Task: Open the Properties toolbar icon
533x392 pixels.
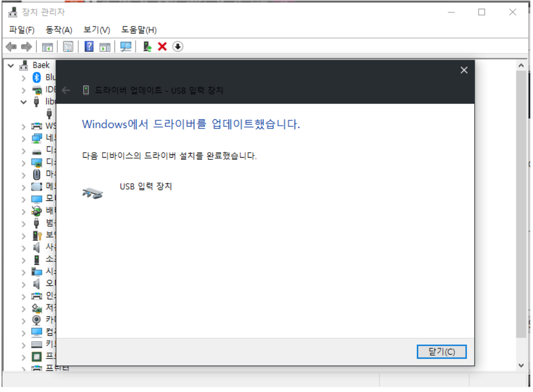Action: click(68, 46)
